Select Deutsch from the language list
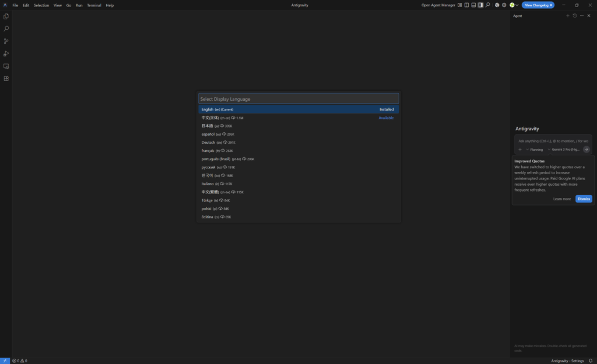The width and height of the screenshot is (597, 364). point(208,143)
